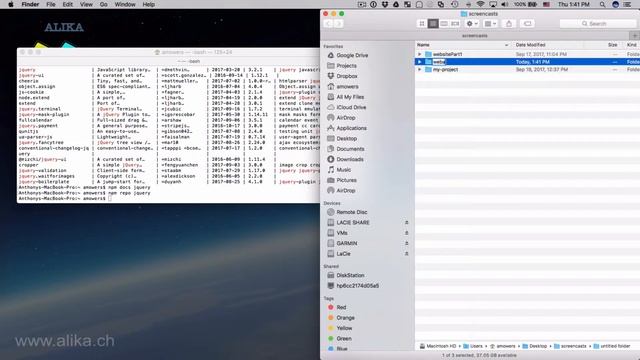Switch Finder to Cover Flow view
Image resolution: width=640 pixels, height=360 pixels.
455,24
